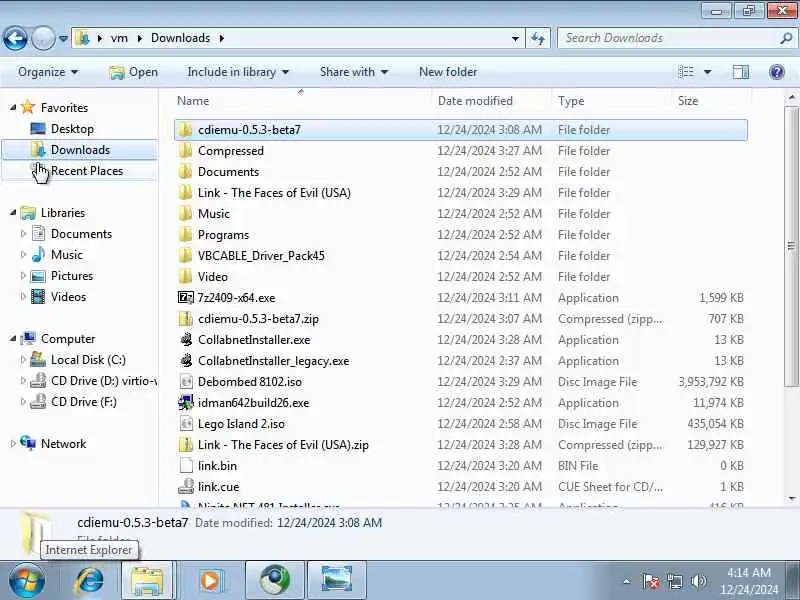Select CollabnetInstaller.exe icon

[x=186, y=339]
